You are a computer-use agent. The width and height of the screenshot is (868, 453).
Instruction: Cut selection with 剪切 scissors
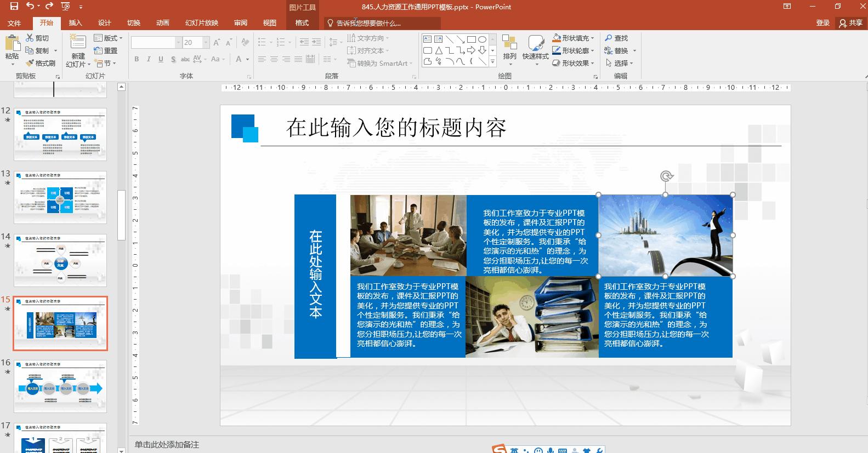[x=37, y=38]
